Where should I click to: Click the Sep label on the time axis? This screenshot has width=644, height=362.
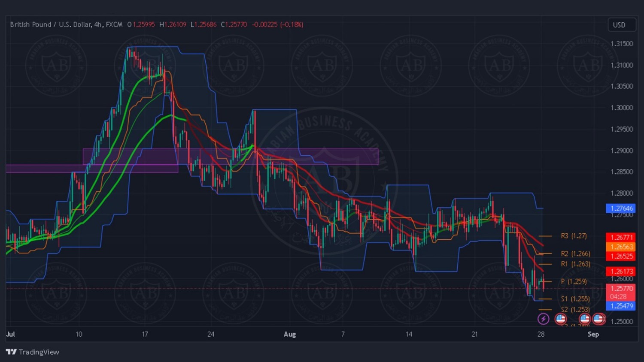[593, 334]
